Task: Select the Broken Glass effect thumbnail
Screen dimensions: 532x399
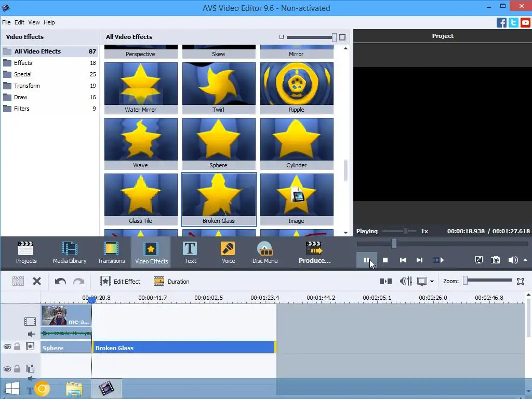Action: (x=219, y=199)
